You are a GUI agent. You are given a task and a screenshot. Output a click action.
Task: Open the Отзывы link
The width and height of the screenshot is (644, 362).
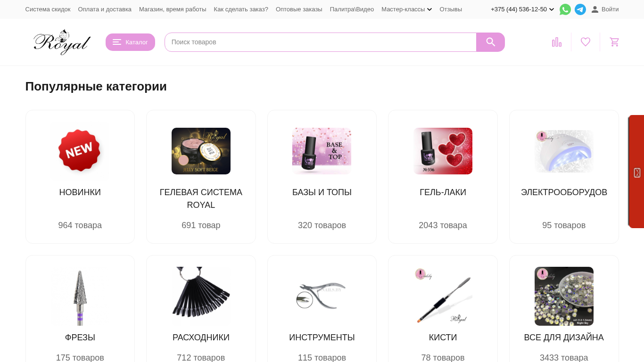(x=451, y=9)
